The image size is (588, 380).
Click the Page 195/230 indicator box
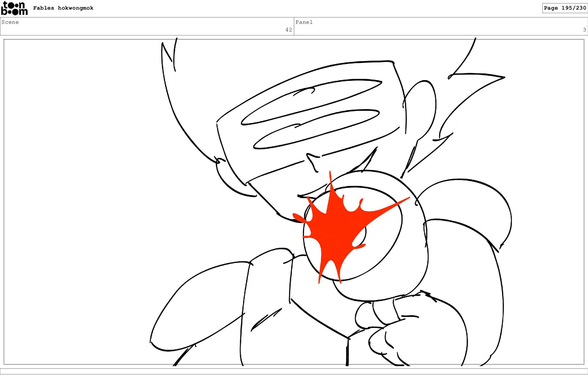(564, 8)
